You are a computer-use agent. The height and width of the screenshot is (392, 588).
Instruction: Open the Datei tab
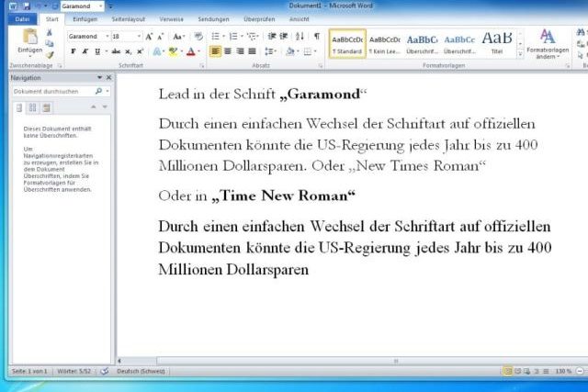click(22, 19)
